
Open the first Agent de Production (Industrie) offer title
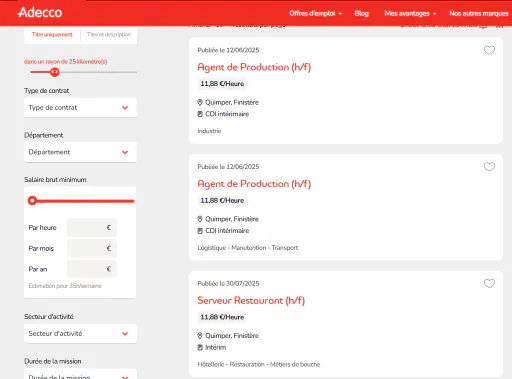[254, 67]
